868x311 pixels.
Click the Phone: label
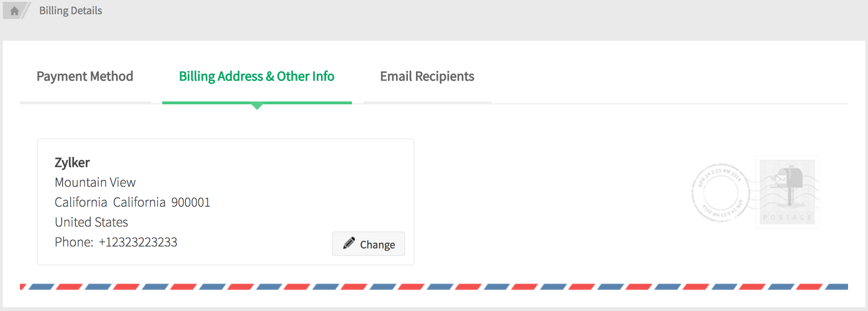pyautogui.click(x=74, y=242)
